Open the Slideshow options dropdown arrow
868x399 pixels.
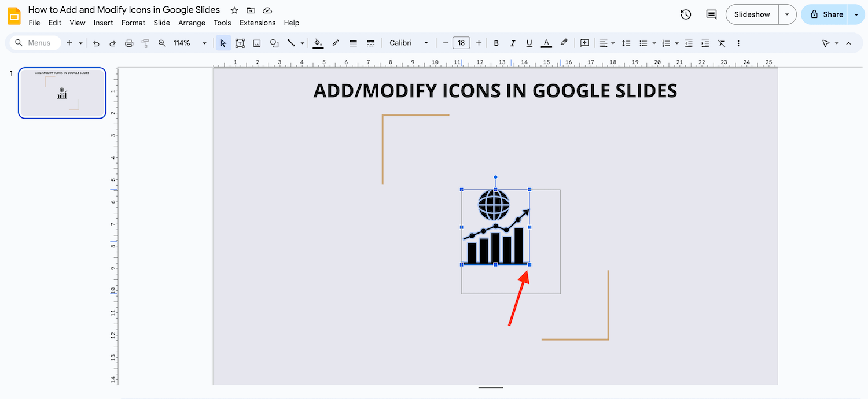pyautogui.click(x=787, y=14)
